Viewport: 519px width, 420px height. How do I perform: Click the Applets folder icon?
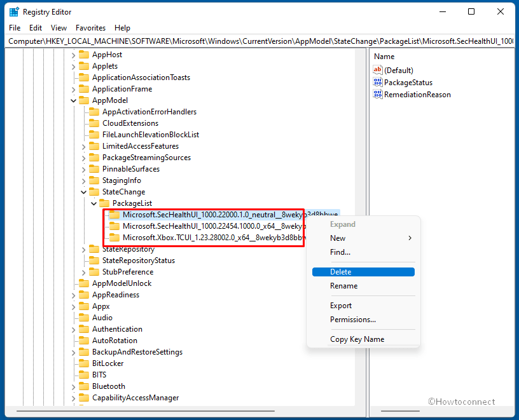84,66
